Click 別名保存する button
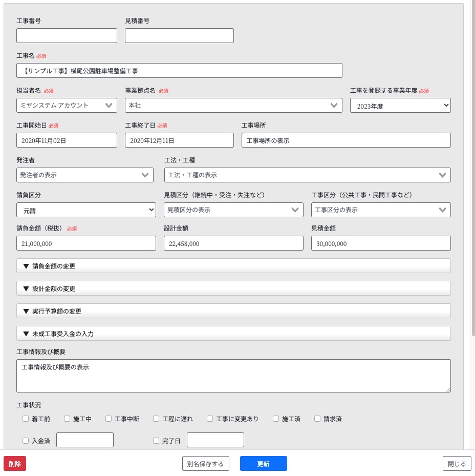The image size is (475, 476). coord(206,464)
